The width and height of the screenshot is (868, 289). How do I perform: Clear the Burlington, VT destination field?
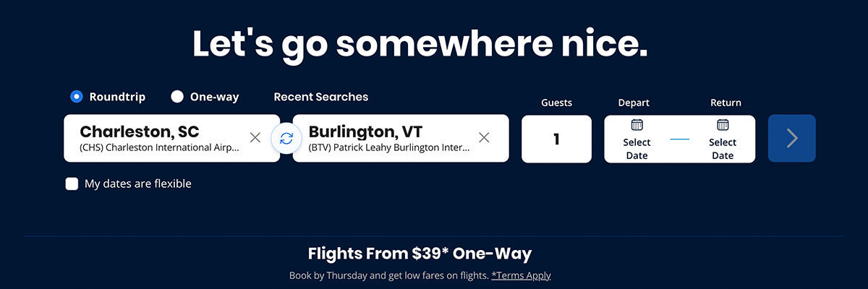pyautogui.click(x=484, y=138)
